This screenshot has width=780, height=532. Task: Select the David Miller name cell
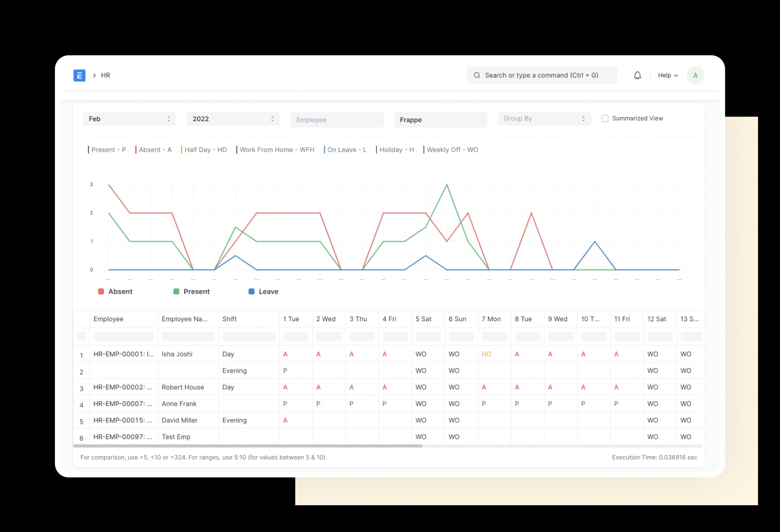coord(188,420)
